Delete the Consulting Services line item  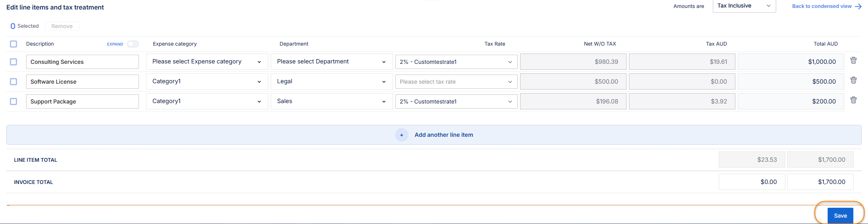coord(853,60)
